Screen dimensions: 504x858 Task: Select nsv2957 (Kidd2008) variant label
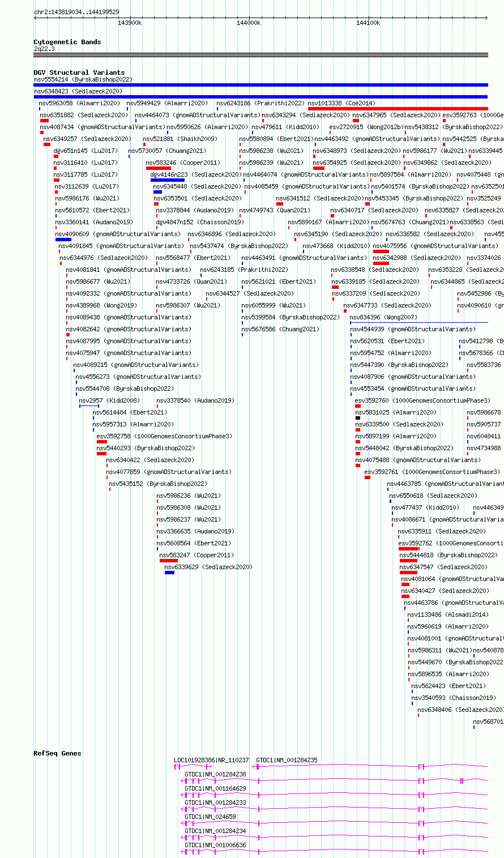[x=109, y=400]
